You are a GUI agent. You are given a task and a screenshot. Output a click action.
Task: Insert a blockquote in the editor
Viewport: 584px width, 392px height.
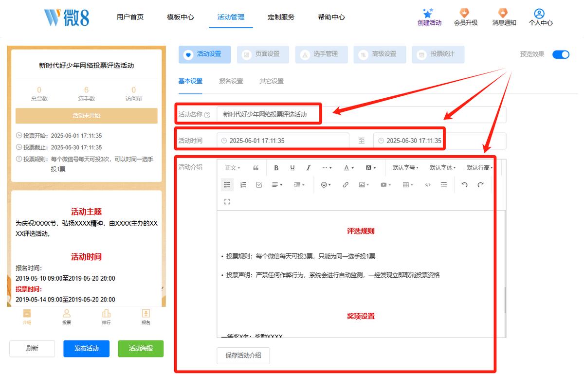[256, 168]
